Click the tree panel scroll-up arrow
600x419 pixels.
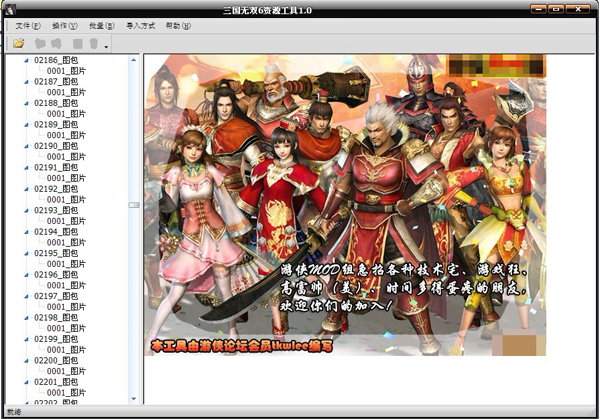coord(134,60)
